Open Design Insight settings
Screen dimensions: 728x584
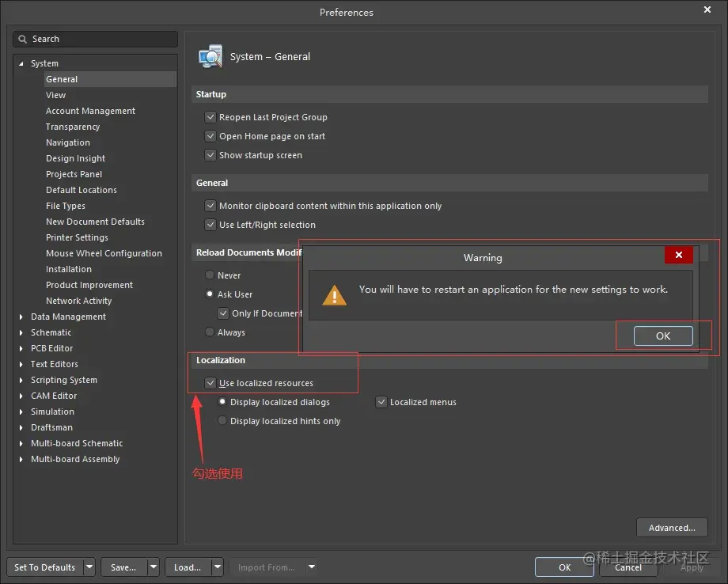(75, 158)
